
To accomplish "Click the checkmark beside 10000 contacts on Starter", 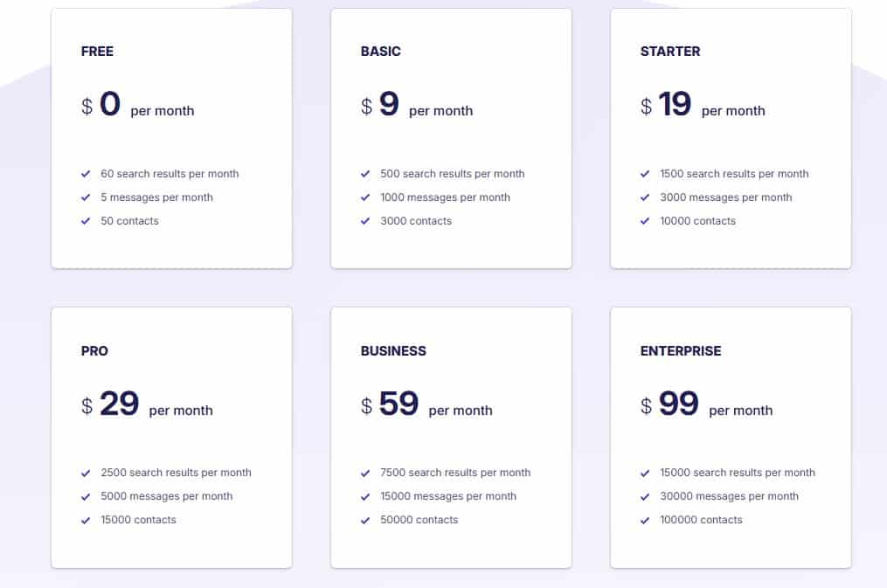I will point(646,221).
